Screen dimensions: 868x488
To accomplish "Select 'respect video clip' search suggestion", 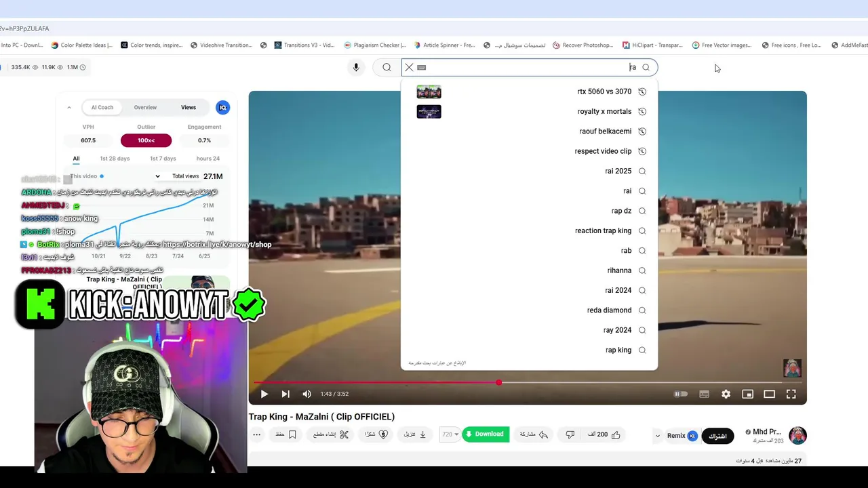I will click(x=530, y=151).
